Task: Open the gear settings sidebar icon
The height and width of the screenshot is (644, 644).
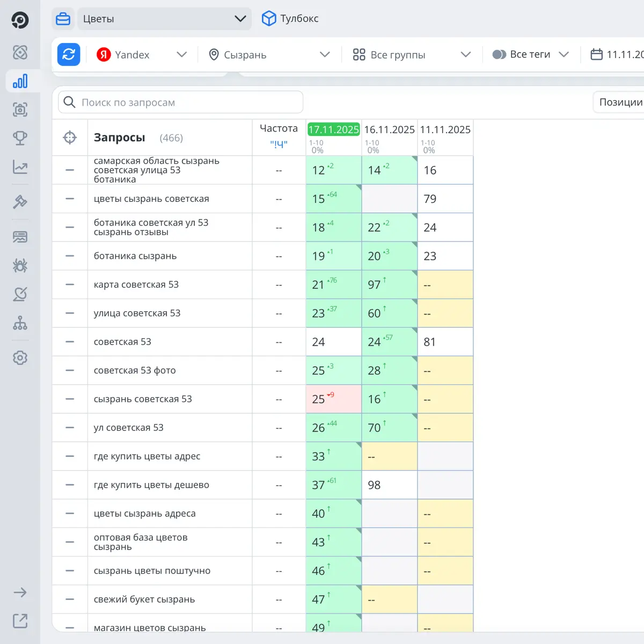Action: [x=20, y=357]
